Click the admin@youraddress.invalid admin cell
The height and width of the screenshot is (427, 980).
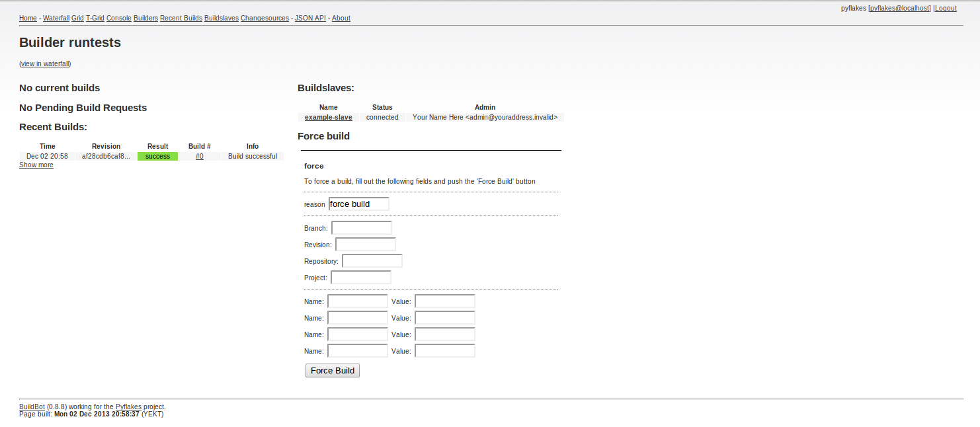(x=485, y=118)
